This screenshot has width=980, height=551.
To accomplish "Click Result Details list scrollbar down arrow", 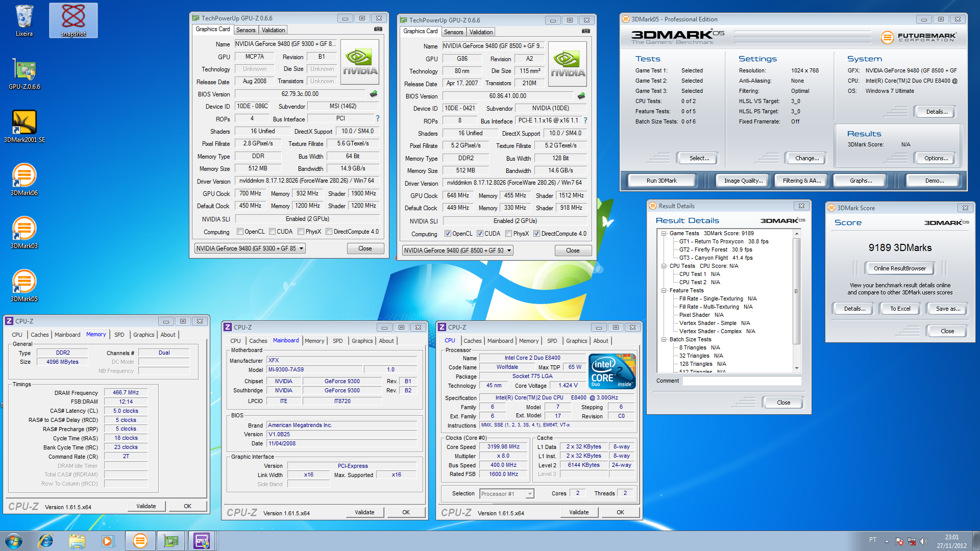I will [x=797, y=368].
